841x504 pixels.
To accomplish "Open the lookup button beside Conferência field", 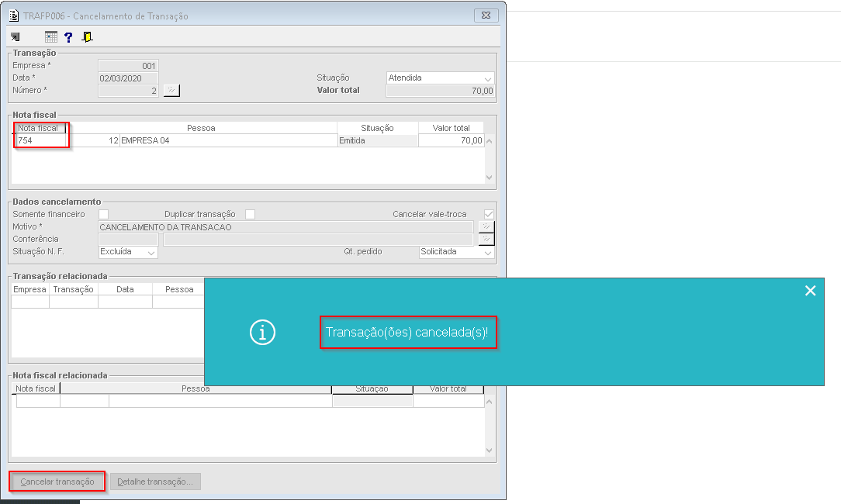I will 486,239.
